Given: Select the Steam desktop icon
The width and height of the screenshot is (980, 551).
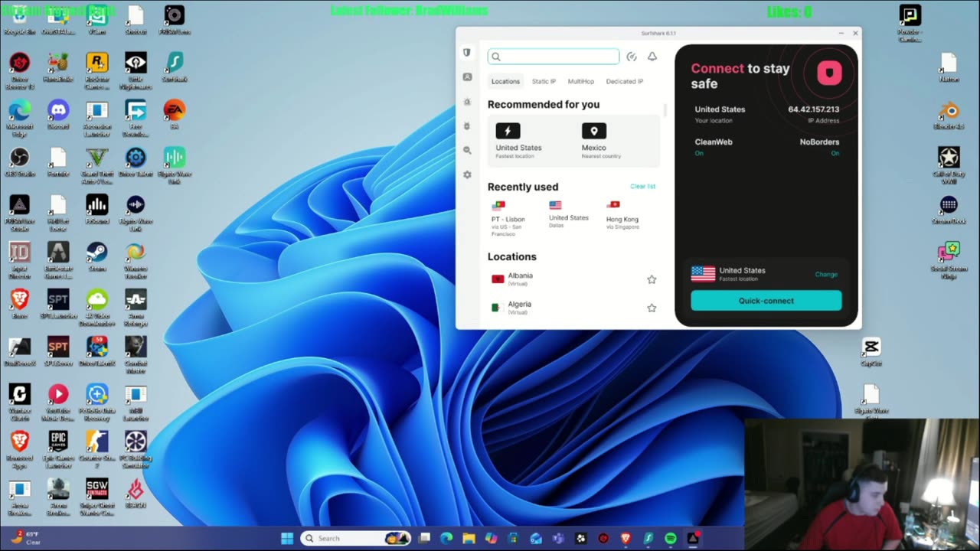Looking at the screenshot, I should pos(96,256).
